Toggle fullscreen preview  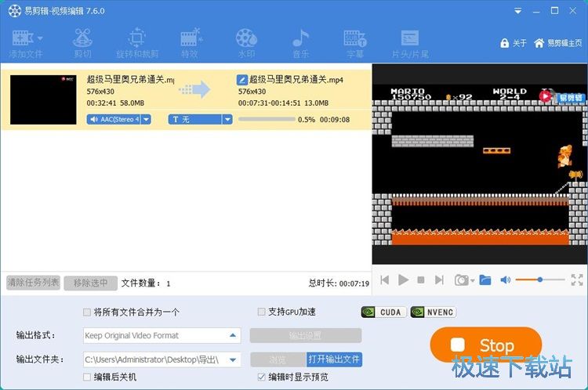tap(577, 280)
